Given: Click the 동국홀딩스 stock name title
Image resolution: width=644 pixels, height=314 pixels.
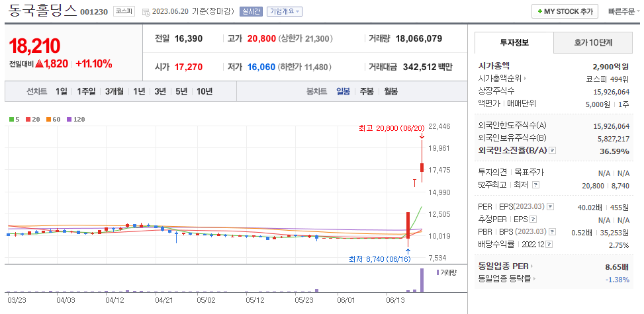Looking at the screenshot, I should point(43,9).
